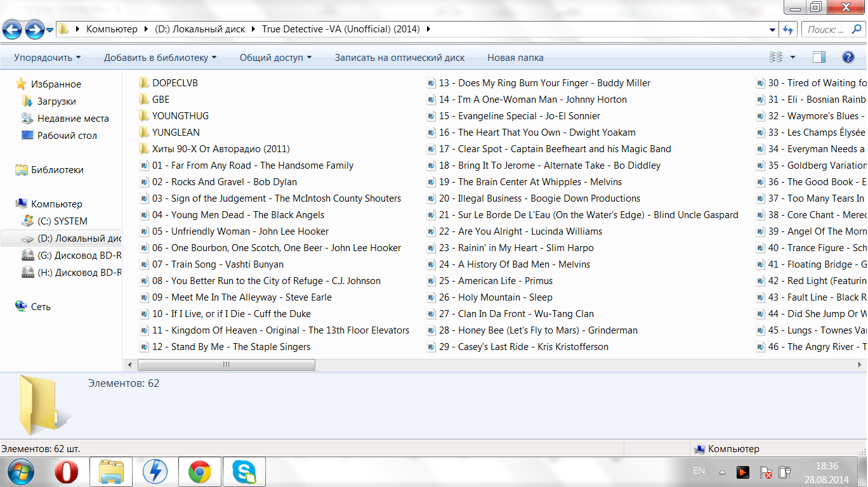Open Добавить в библиотеку dropdown
This screenshot has height=487, width=868.
click(161, 58)
